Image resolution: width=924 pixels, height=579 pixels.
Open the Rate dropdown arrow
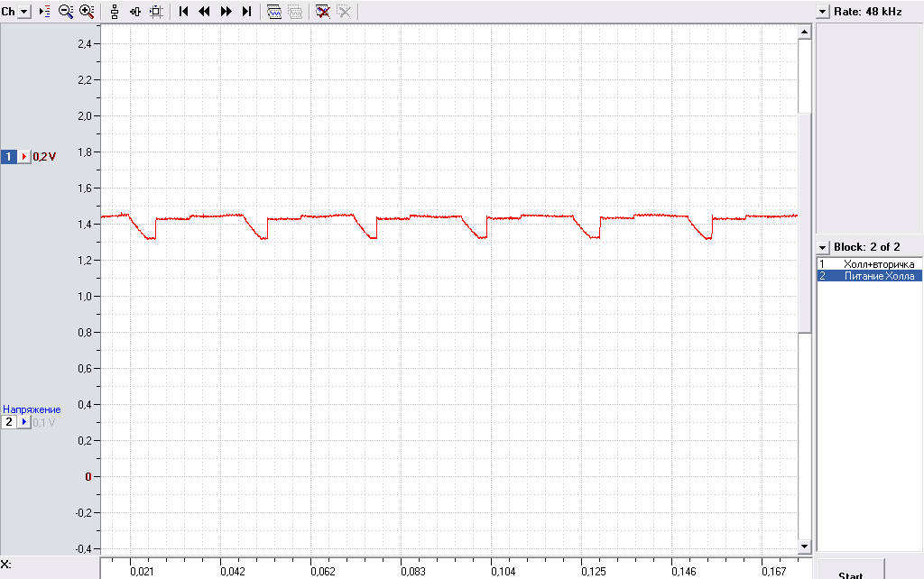coord(823,12)
